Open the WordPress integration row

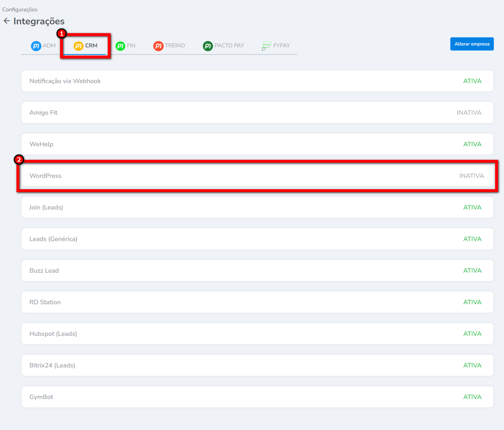click(46, 176)
